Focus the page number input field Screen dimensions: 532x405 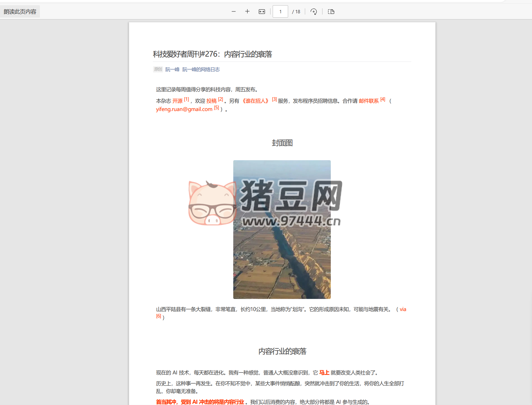(280, 12)
